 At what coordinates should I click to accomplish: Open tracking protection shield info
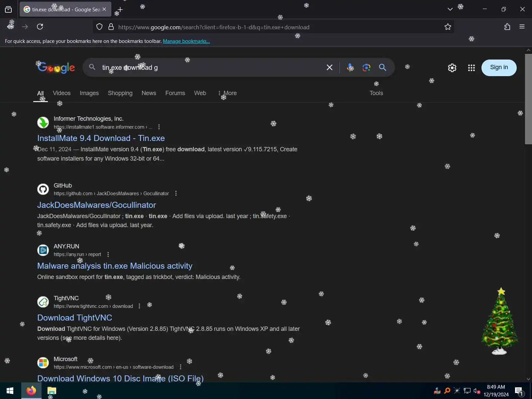99,27
